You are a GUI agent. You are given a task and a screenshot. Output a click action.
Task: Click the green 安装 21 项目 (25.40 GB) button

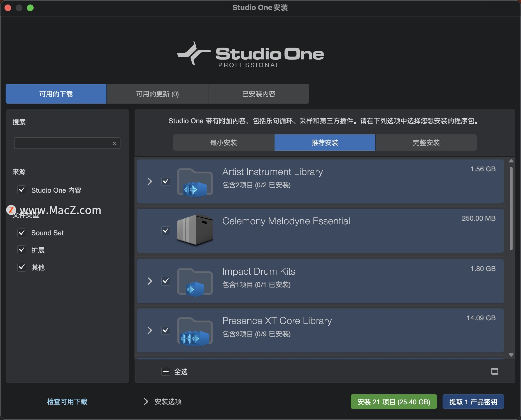coord(394,402)
